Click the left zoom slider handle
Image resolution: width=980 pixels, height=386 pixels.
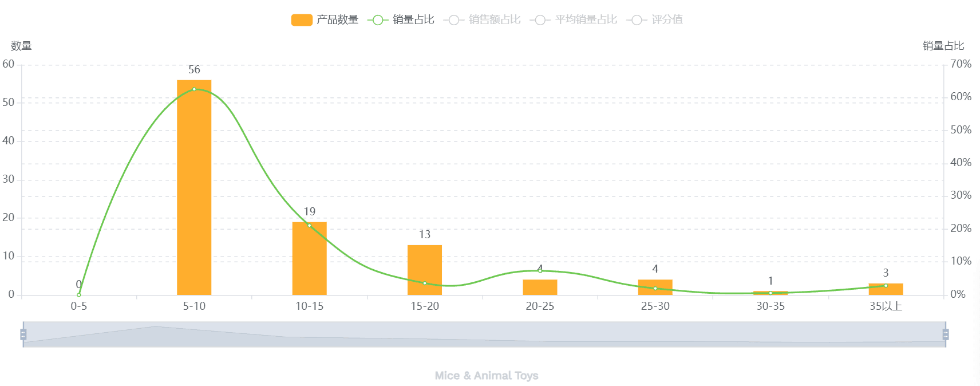[x=23, y=334]
